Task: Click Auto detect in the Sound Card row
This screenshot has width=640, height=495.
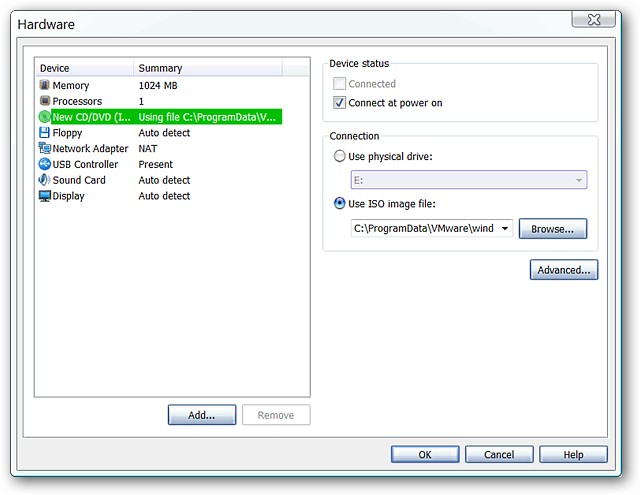Action: pyautogui.click(x=164, y=180)
